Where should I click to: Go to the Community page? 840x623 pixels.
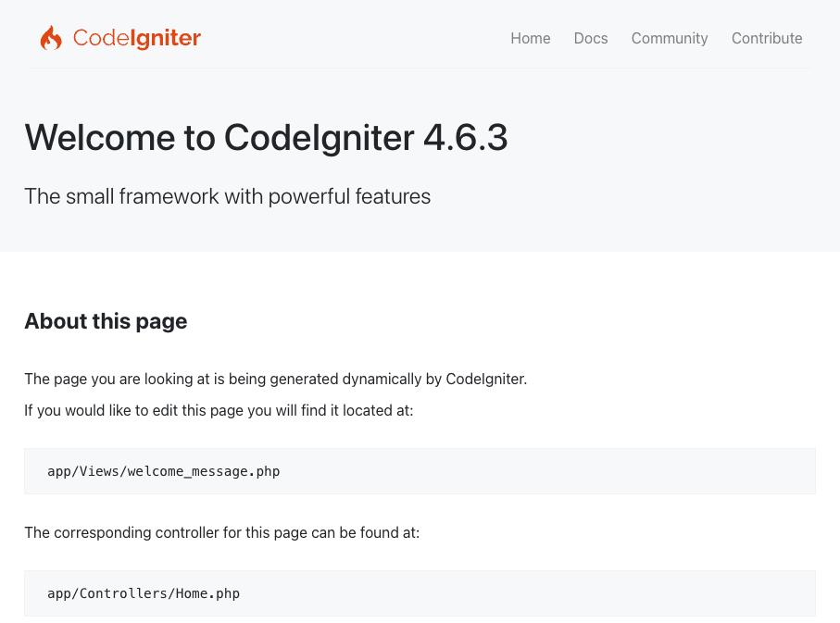tap(670, 38)
